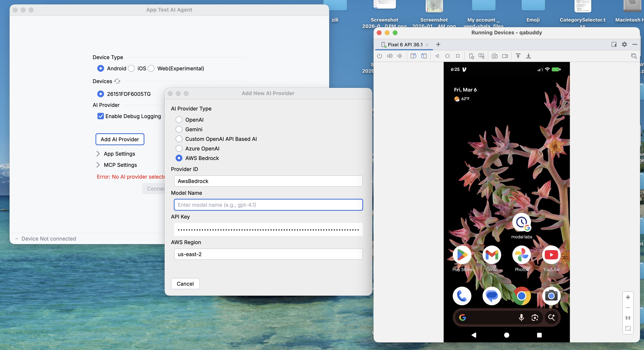
Task: Refresh the Devices list
Action: point(117,81)
